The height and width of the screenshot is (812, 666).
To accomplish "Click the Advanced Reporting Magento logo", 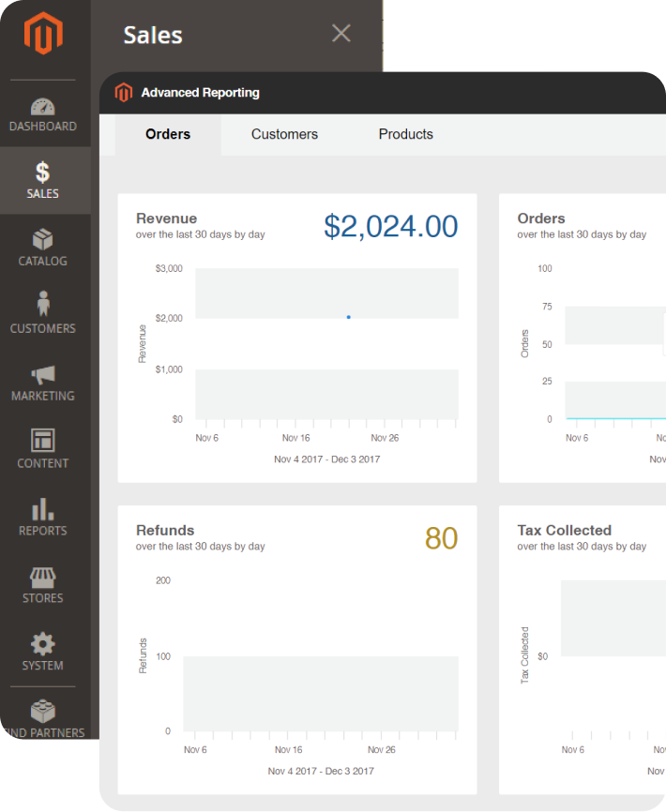I will coord(124,92).
